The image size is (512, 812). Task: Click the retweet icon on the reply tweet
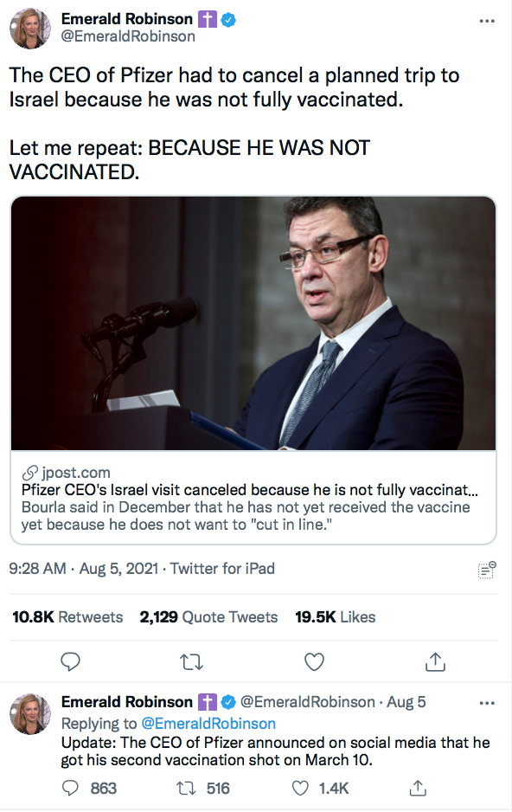tap(183, 789)
